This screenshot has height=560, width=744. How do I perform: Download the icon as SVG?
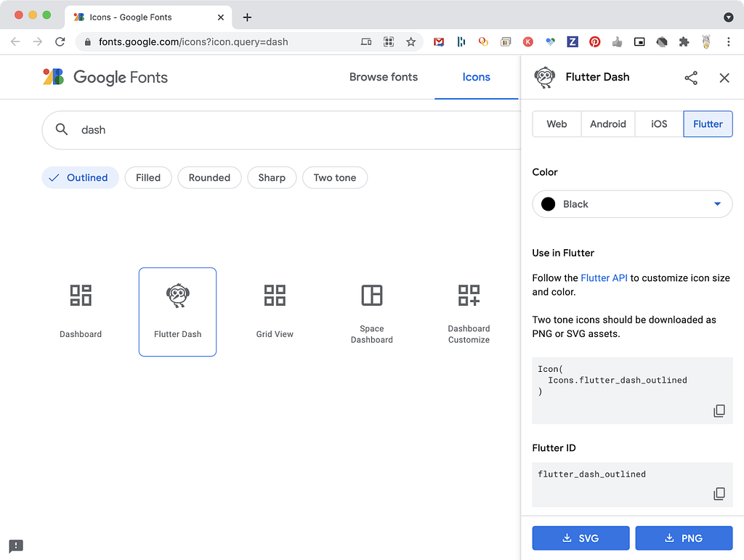[581, 537]
